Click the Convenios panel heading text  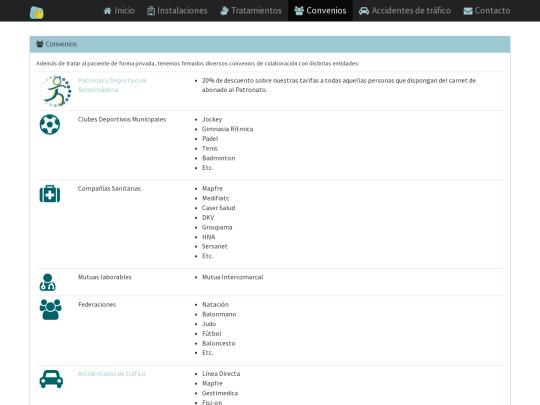61,44
